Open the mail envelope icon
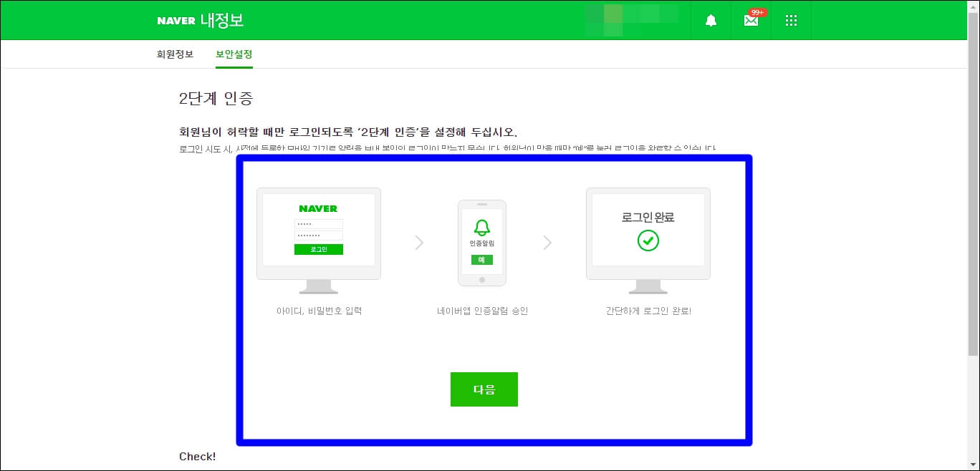This screenshot has width=980, height=471. point(751,21)
